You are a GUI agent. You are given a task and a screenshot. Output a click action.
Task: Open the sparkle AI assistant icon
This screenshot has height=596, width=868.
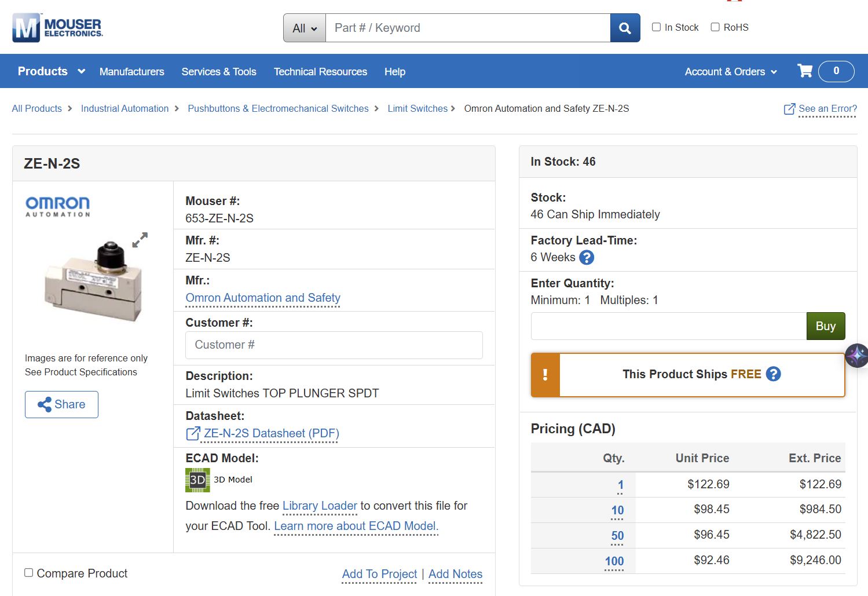[x=856, y=355]
